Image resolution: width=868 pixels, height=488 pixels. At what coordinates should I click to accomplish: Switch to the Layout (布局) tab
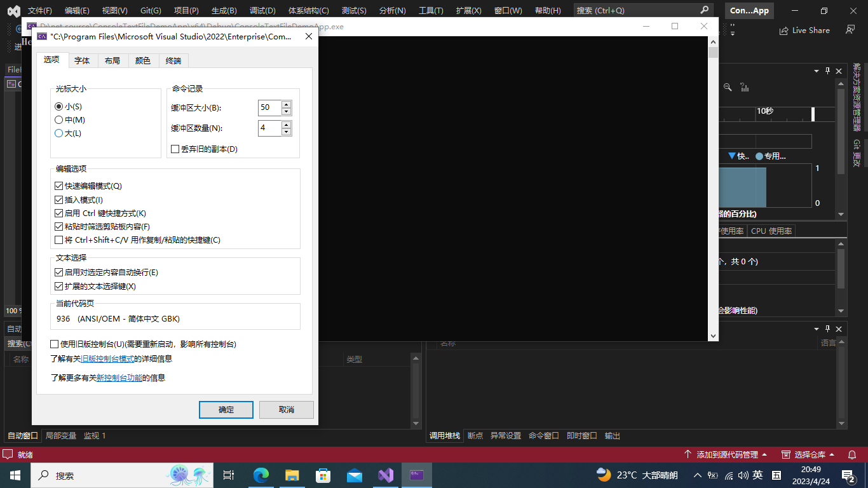[112, 60]
